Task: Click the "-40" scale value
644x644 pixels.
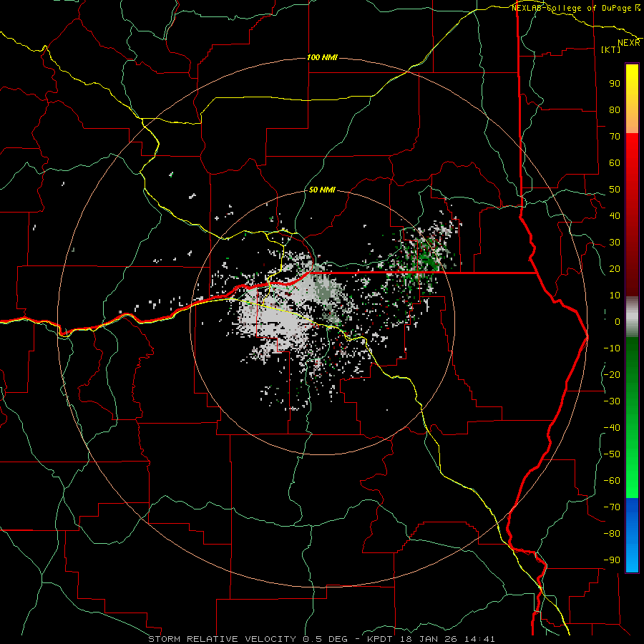Action: [612, 428]
